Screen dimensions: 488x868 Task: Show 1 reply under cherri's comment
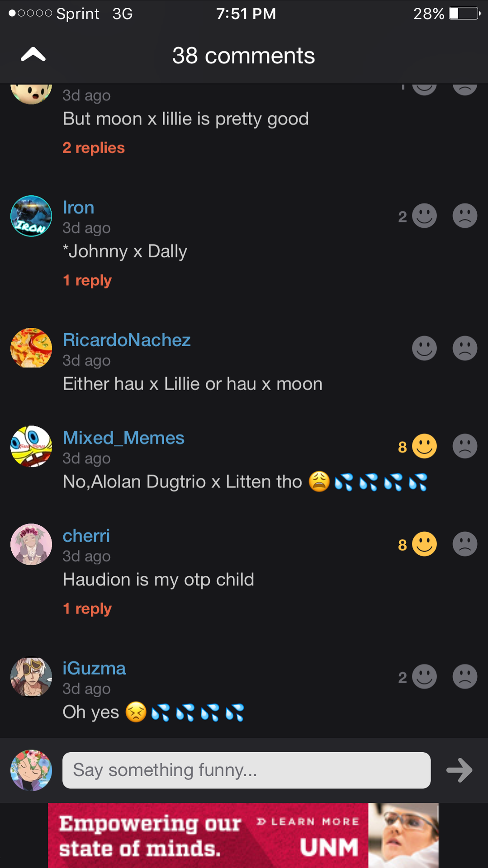pos(87,609)
